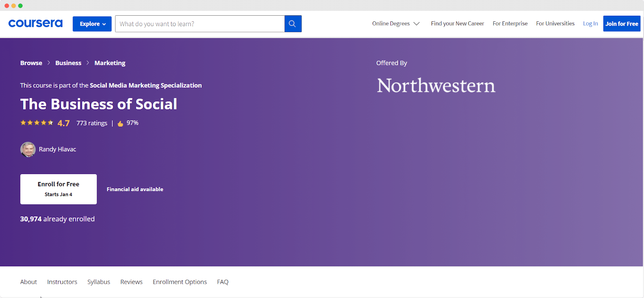Select the Enrollment Options tab
This screenshot has height=298, width=644.
click(x=180, y=282)
